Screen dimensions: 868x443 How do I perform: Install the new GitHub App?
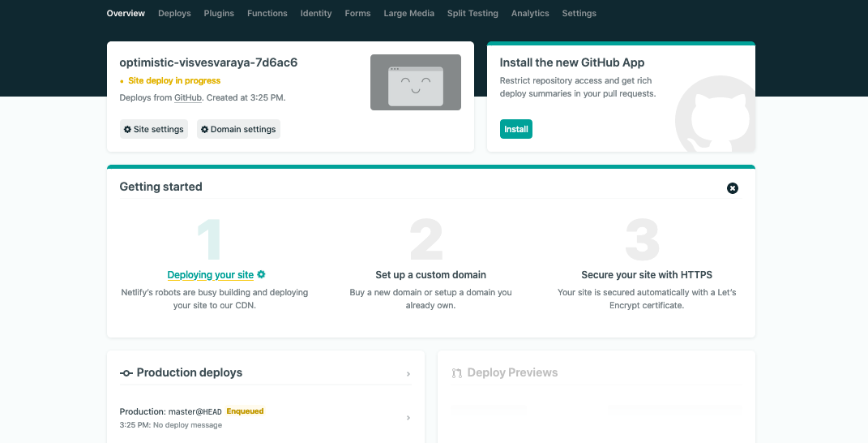click(x=516, y=129)
